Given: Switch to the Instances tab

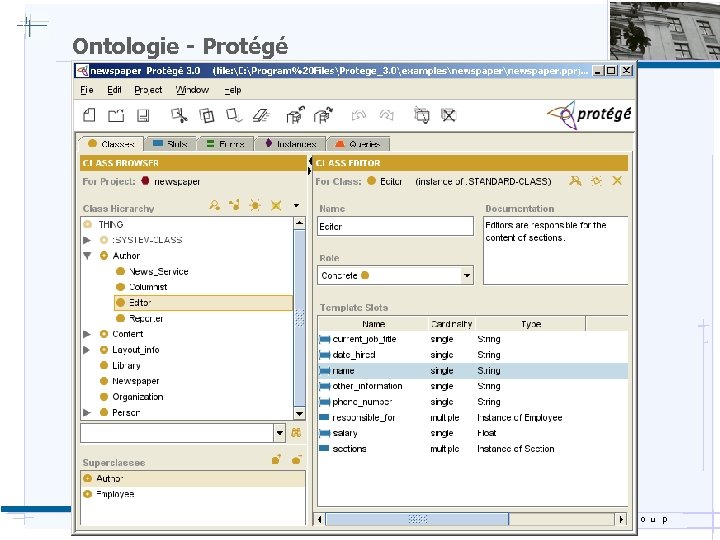Looking at the screenshot, I should 290,144.
